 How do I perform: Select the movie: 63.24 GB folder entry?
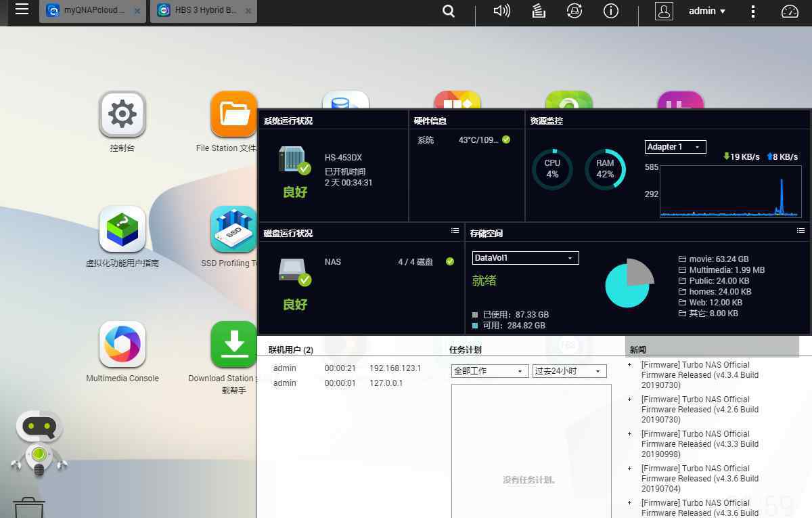point(713,259)
